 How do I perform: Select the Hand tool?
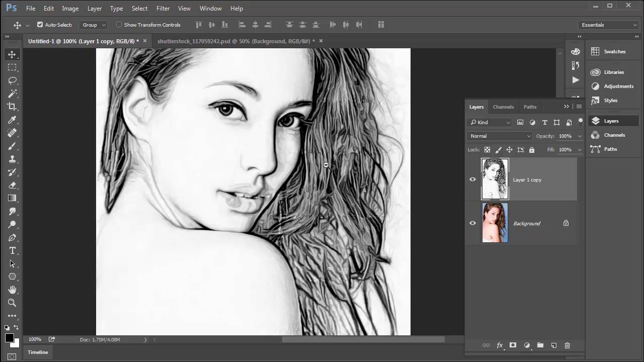tap(12, 290)
